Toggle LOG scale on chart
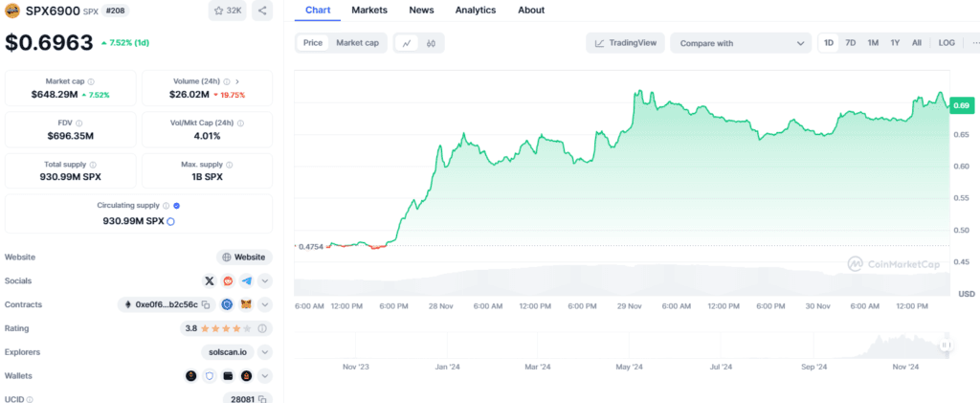This screenshot has height=403, width=980. point(947,42)
